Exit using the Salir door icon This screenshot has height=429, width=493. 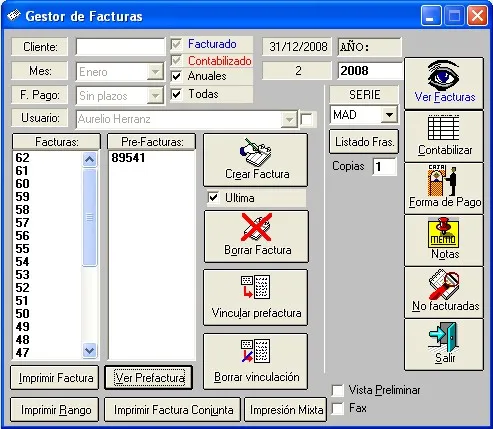pyautogui.click(x=444, y=344)
